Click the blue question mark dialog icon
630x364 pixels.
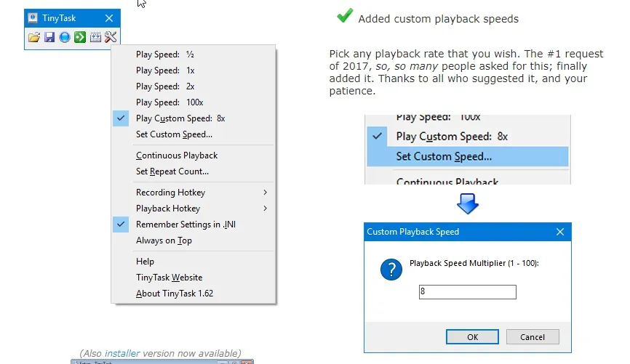[x=391, y=270]
